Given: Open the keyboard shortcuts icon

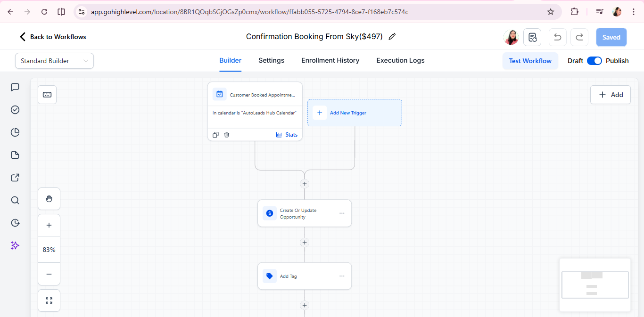Looking at the screenshot, I should point(47,95).
